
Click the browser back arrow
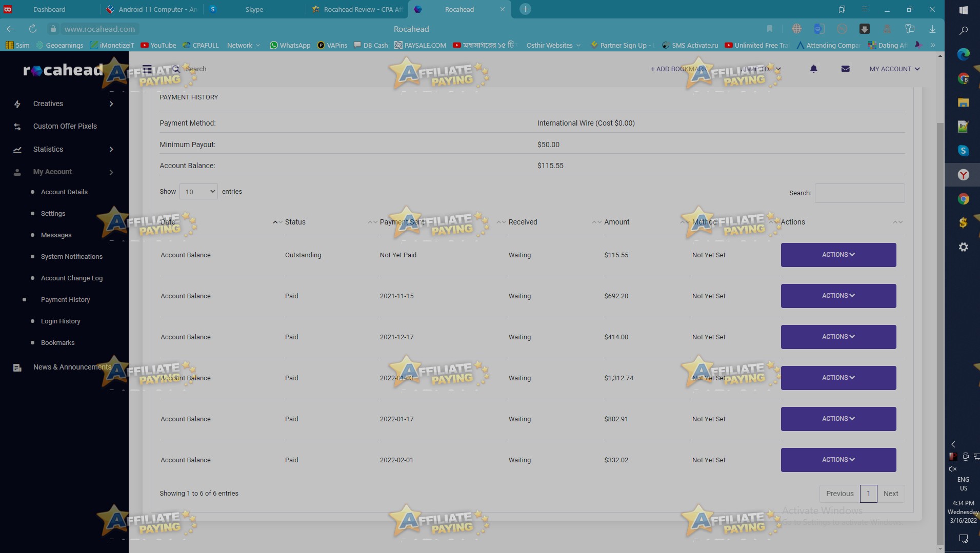pyautogui.click(x=10, y=29)
